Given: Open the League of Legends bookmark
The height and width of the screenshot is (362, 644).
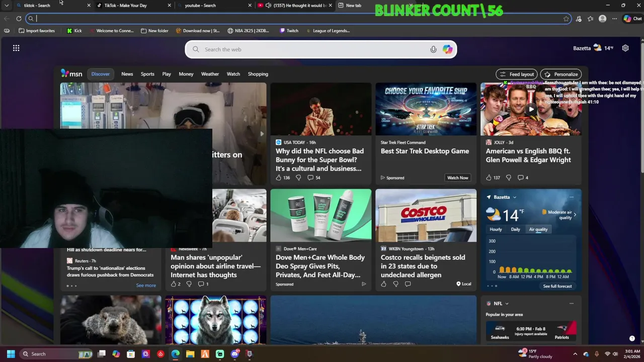Looking at the screenshot, I should coord(328,31).
